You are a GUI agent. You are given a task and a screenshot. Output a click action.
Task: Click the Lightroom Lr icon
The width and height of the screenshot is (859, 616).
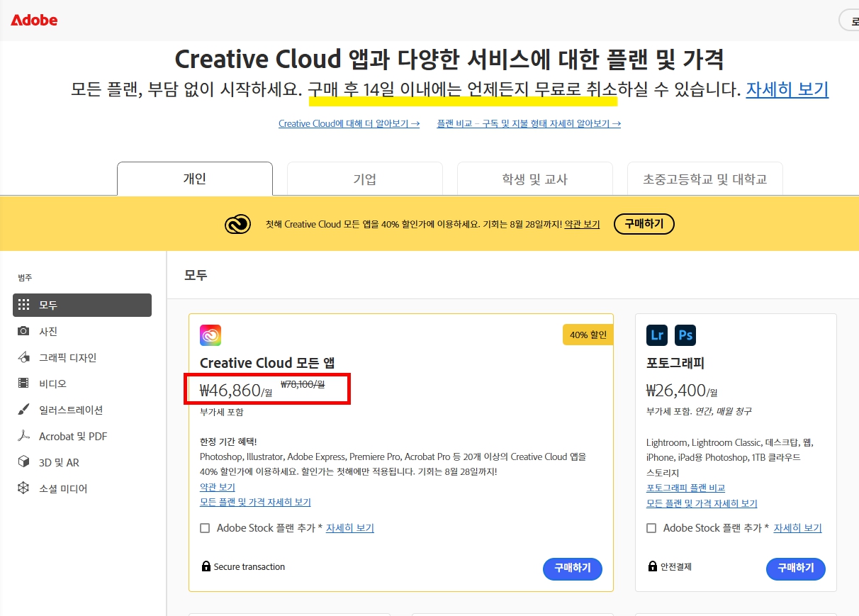point(657,335)
